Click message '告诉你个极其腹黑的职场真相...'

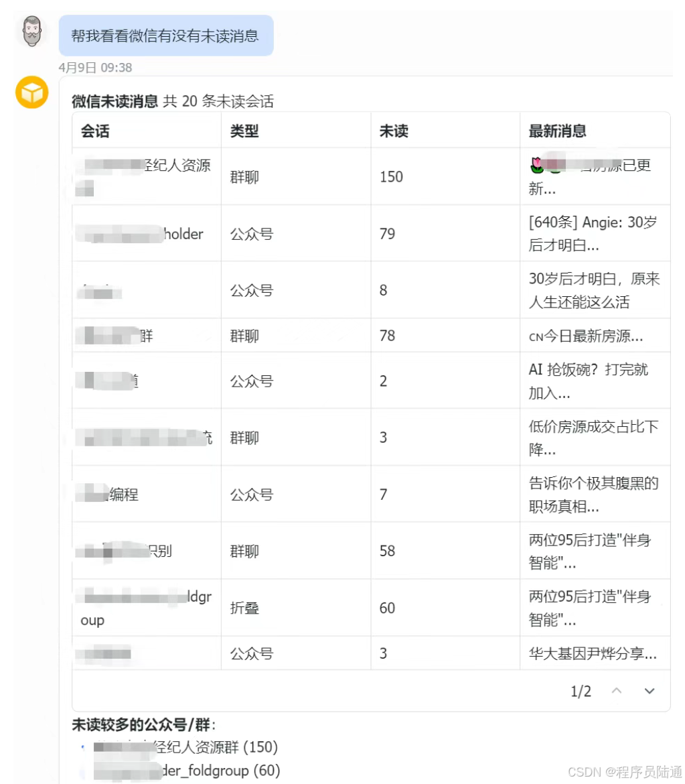[x=593, y=495]
